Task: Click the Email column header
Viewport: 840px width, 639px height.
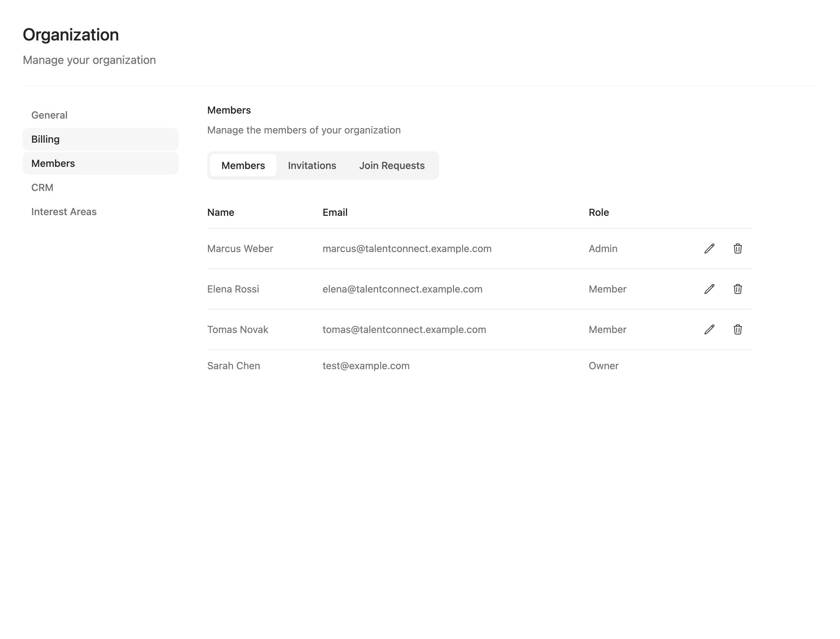Action: click(x=335, y=212)
